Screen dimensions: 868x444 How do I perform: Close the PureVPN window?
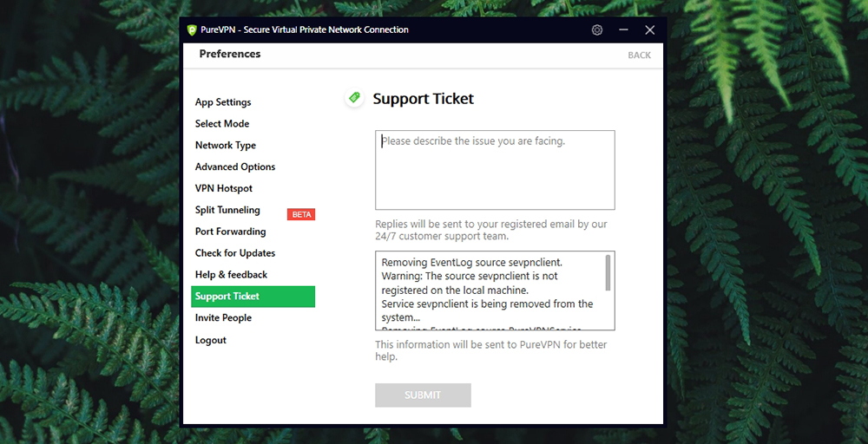[x=650, y=29]
